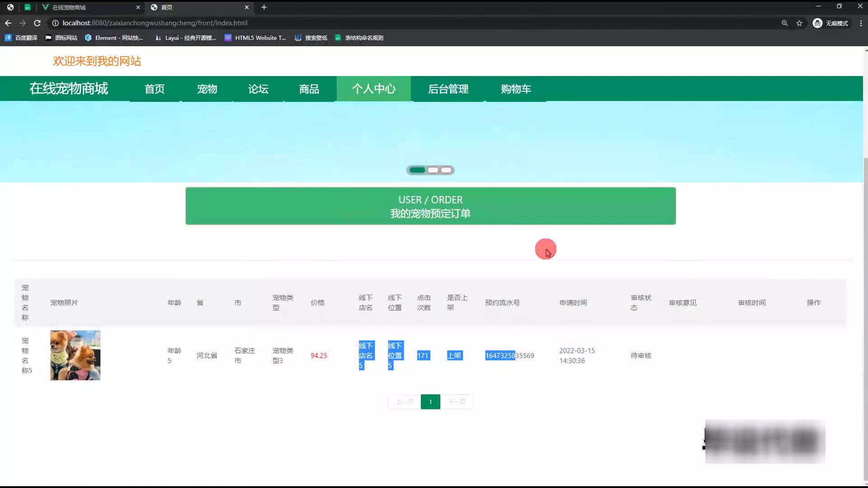The width and height of the screenshot is (868, 488).
Task: Open 百度翻译 bookmark
Action: coord(21,38)
